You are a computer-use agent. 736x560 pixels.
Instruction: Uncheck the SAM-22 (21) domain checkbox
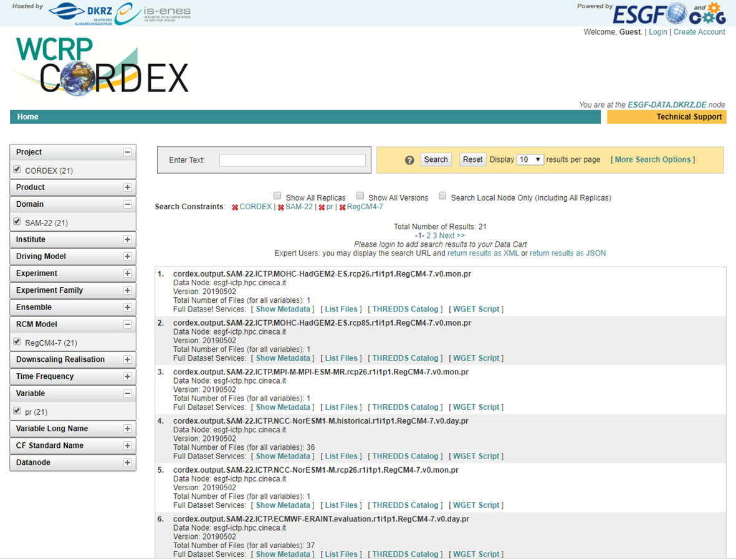pyautogui.click(x=17, y=221)
